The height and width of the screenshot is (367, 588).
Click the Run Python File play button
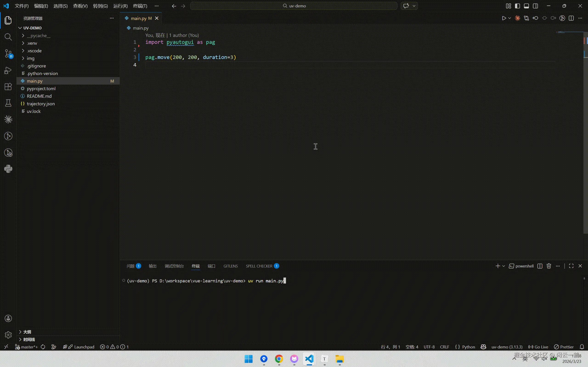[504, 18]
